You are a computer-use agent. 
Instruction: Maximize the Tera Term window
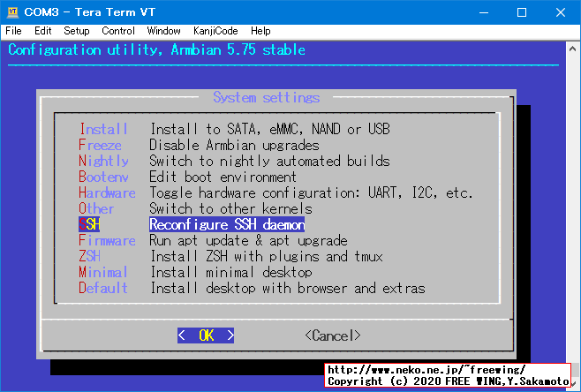[x=522, y=12]
